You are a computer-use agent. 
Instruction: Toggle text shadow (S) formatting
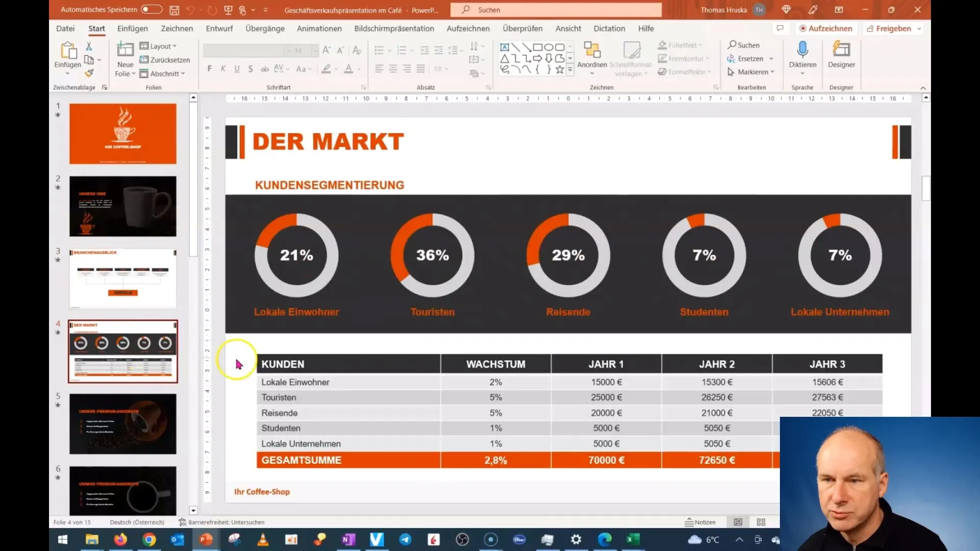pos(250,68)
